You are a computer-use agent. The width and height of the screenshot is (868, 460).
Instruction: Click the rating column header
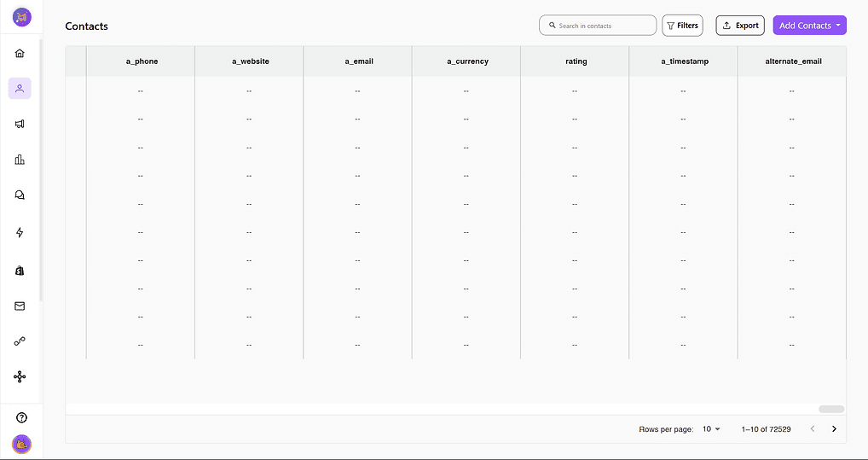click(x=576, y=61)
